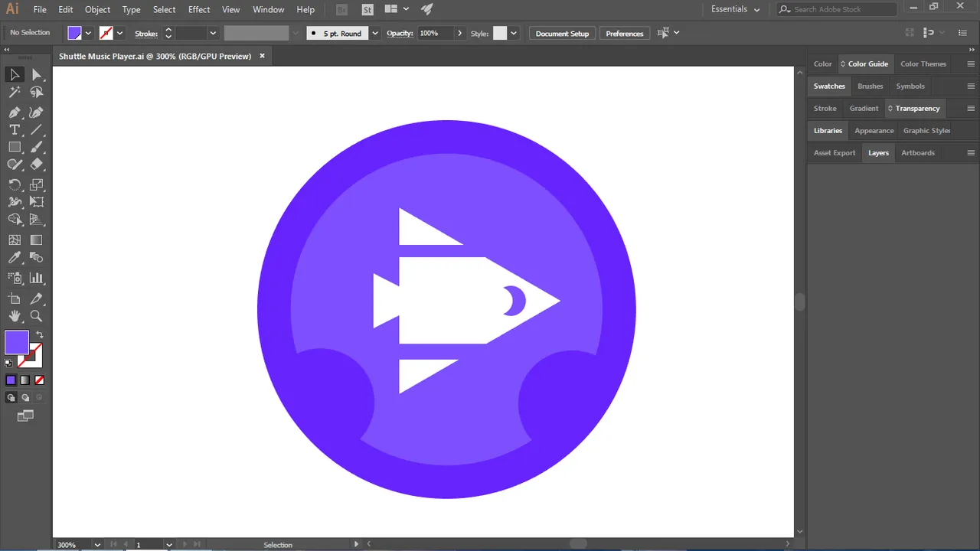Expand the opacity slider arrow
Screen dimensions: 980x551
pos(459,33)
